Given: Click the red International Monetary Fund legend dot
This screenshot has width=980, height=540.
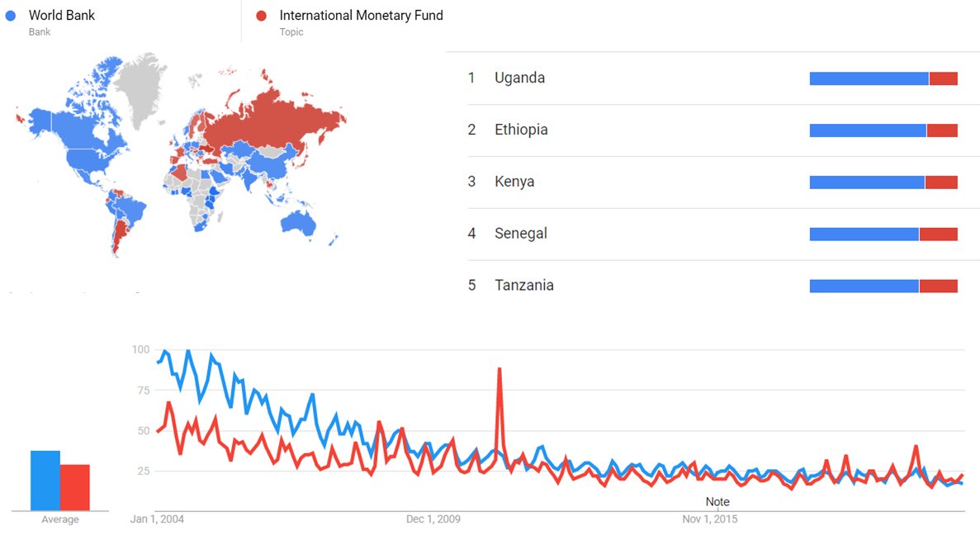Looking at the screenshot, I should pos(262,16).
